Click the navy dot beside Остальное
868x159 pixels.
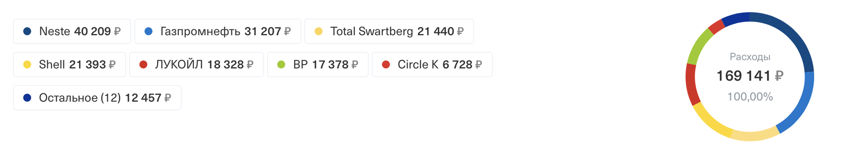click(27, 98)
